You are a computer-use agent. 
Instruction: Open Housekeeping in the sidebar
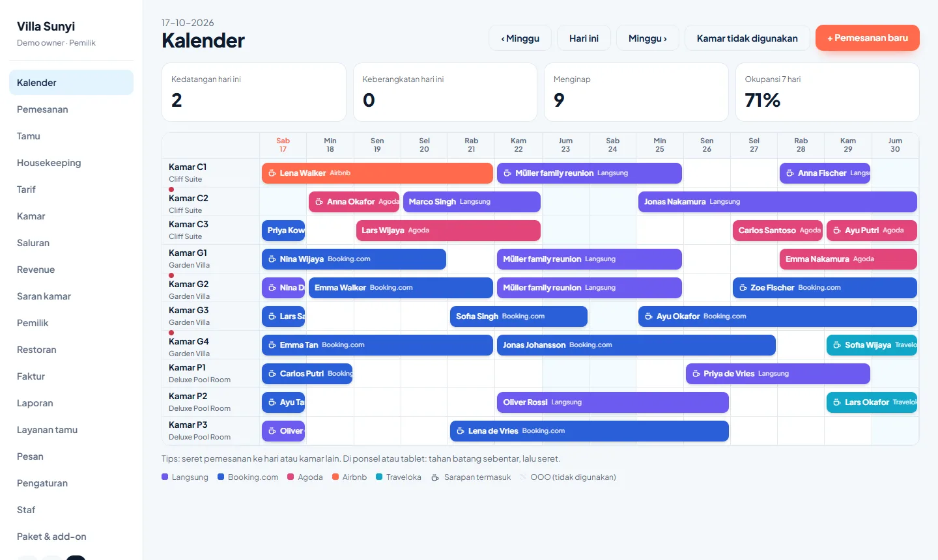pos(71,163)
